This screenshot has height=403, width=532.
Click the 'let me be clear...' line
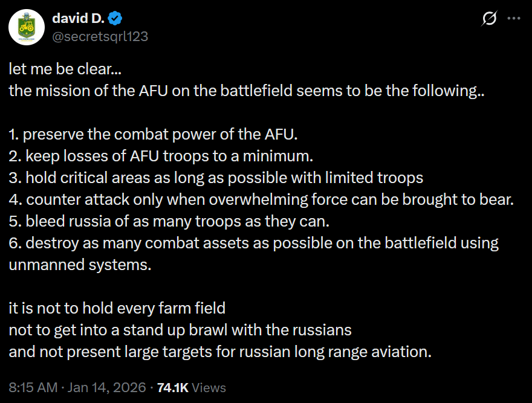pos(65,69)
